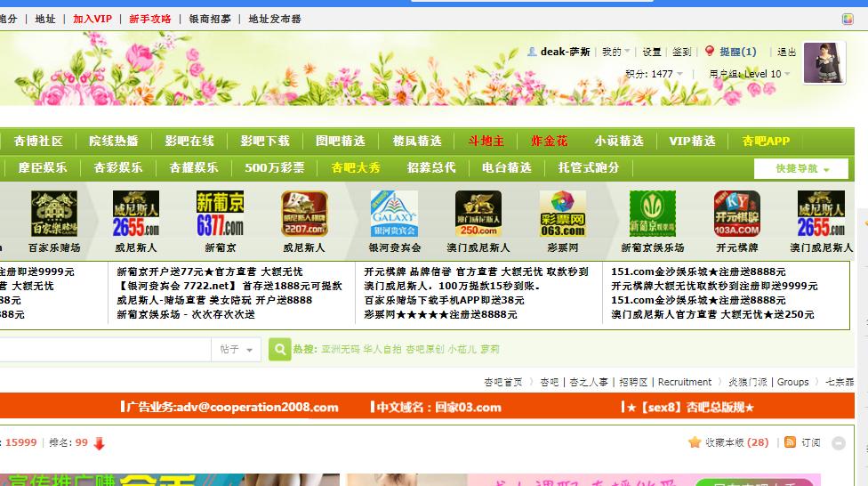868x486 pixels.
Task: Click the 地址发布器 top link
Action: click(x=275, y=19)
